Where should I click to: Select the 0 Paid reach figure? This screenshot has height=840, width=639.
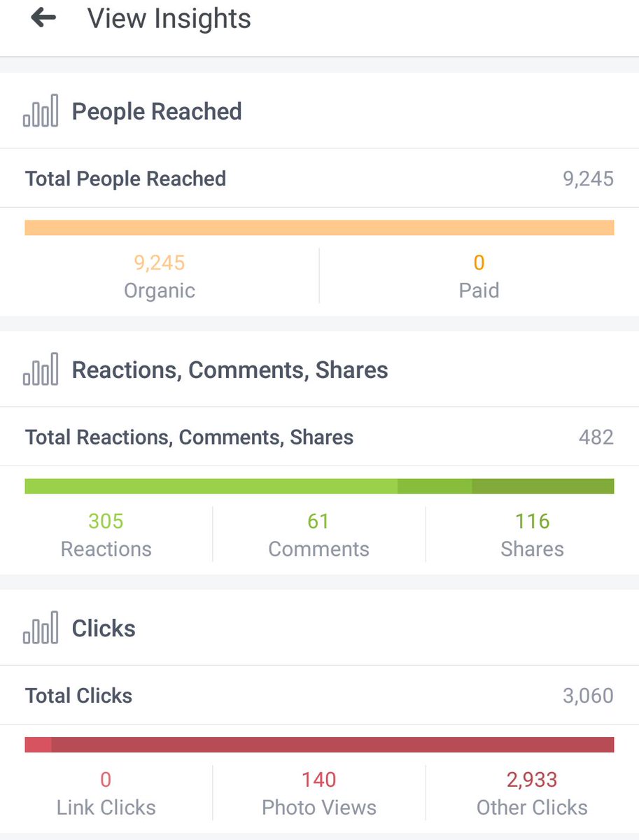pos(479,276)
